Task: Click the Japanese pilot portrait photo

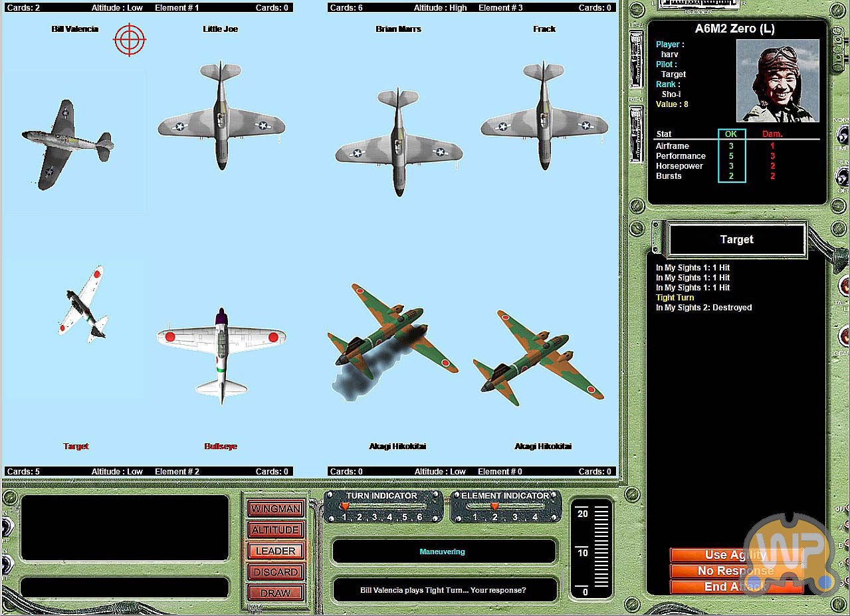Action: click(x=778, y=80)
